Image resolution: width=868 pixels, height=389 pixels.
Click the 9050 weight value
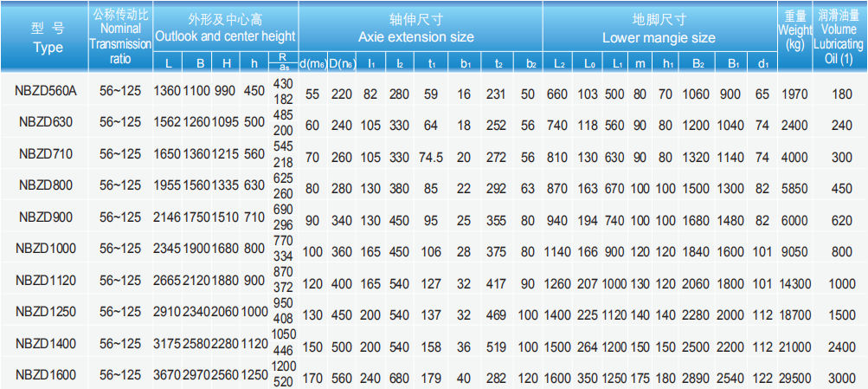[x=795, y=249]
